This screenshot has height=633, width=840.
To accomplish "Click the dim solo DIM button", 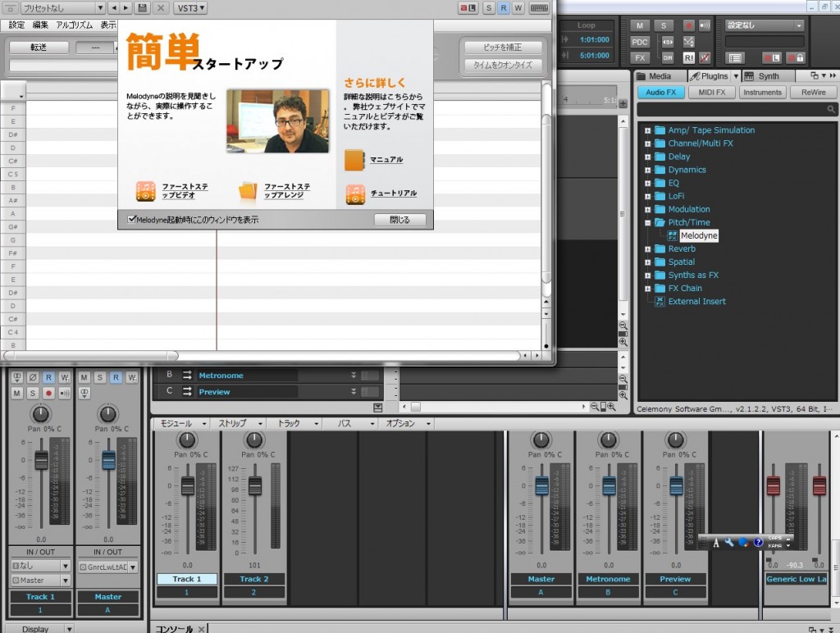I will tap(668, 58).
